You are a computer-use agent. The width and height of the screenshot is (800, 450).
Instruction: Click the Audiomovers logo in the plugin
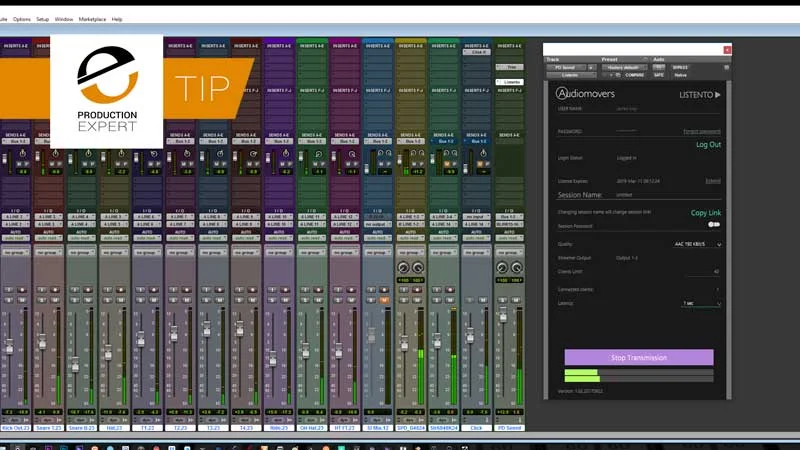click(585, 93)
